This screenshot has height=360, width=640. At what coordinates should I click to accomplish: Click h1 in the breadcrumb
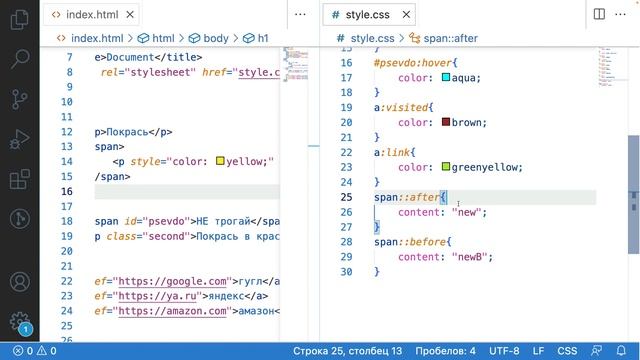263,38
